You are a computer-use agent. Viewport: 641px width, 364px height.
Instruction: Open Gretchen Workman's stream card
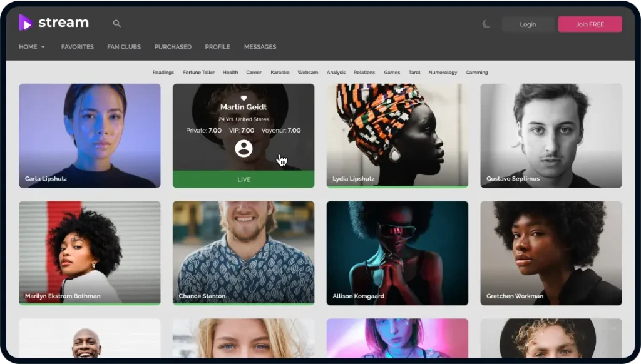(551, 253)
